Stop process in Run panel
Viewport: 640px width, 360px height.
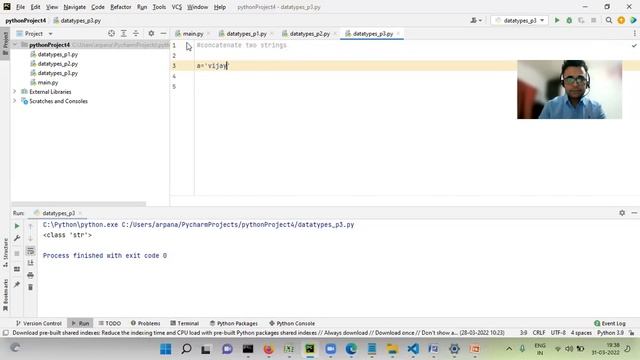pyautogui.click(x=17, y=253)
